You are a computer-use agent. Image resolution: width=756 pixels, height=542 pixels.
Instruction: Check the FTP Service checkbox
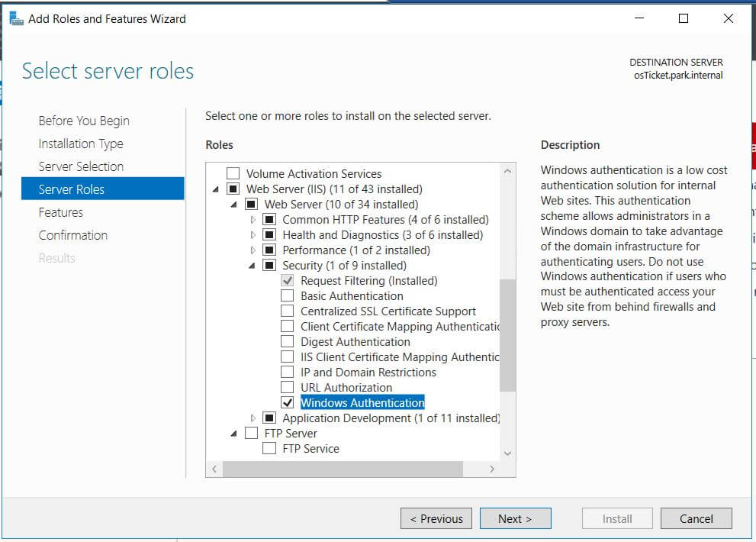coord(269,448)
